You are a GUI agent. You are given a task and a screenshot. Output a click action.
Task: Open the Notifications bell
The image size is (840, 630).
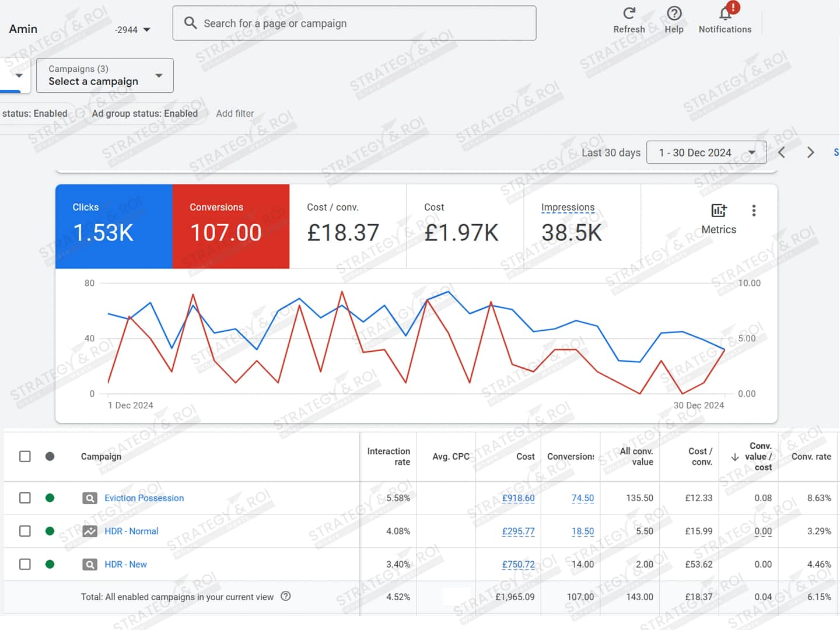(x=725, y=14)
